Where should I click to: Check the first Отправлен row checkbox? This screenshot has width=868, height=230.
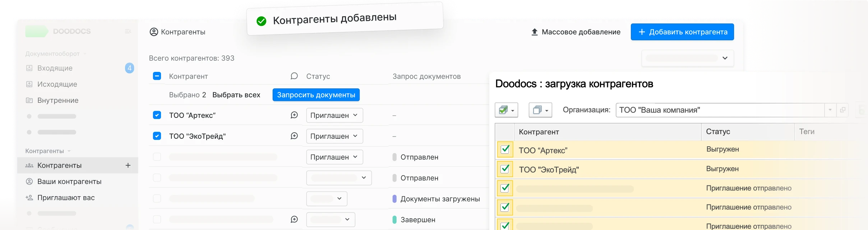pos(157,157)
